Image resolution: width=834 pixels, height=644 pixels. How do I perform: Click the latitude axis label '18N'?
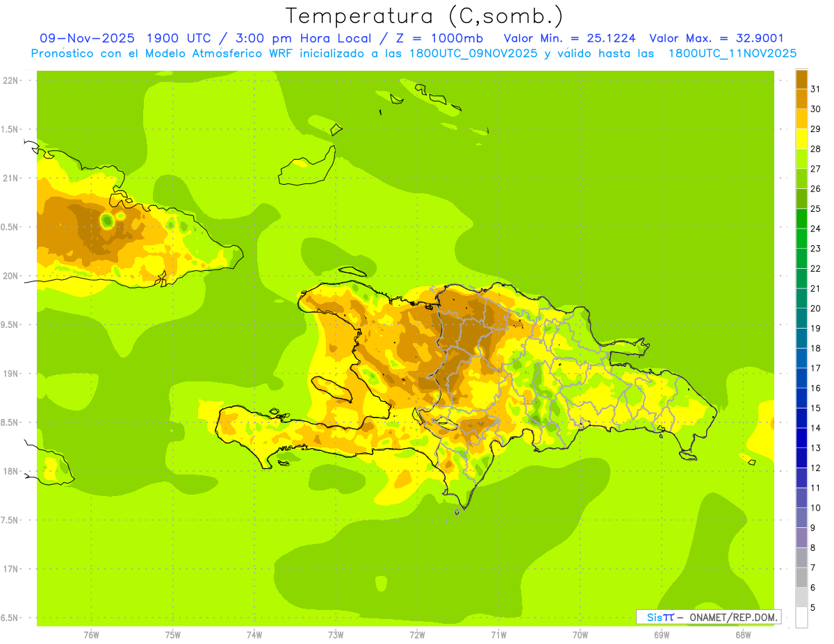[11, 472]
